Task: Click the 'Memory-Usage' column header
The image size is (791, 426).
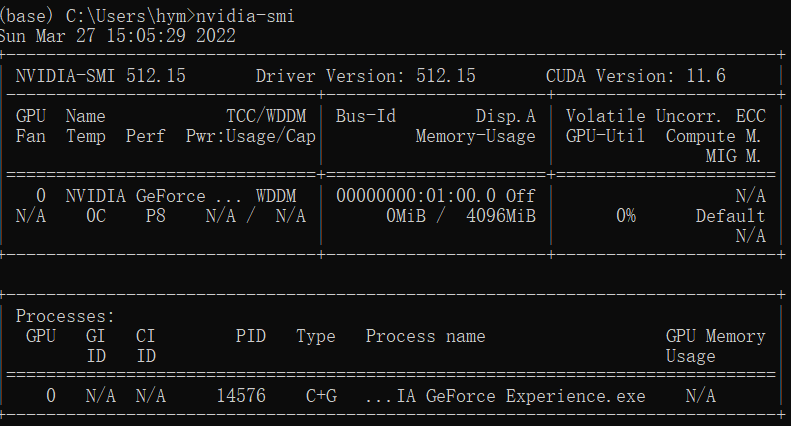Action: 476,136
